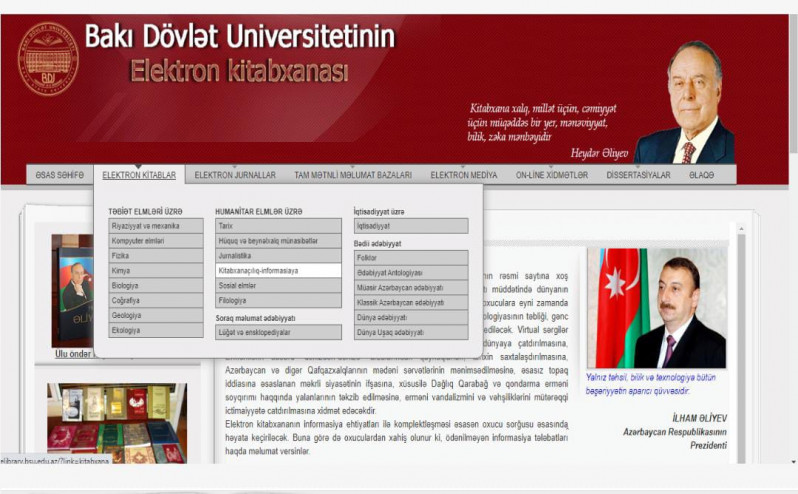The image size is (798, 494).
Task: Open the book collection photo thumbnail
Action: [x=117, y=423]
